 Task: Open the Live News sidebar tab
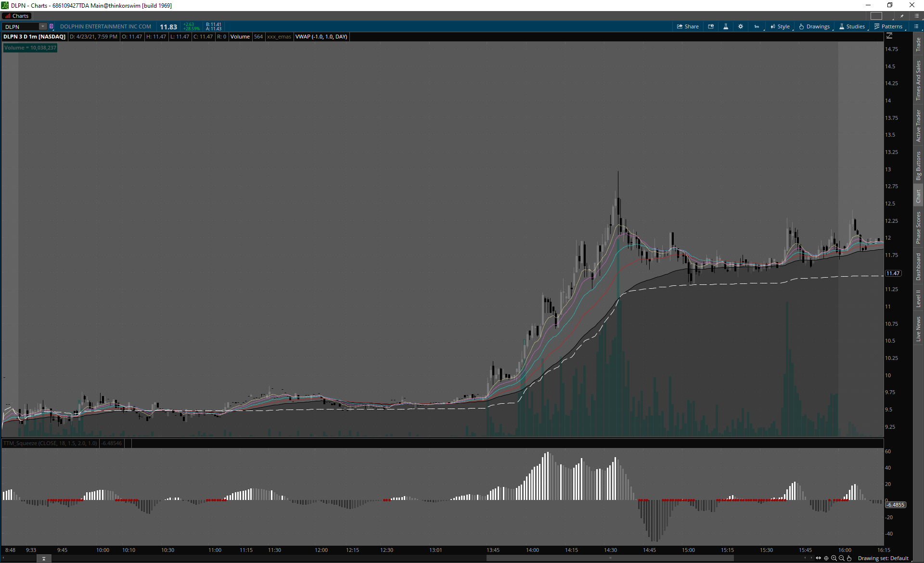(918, 329)
